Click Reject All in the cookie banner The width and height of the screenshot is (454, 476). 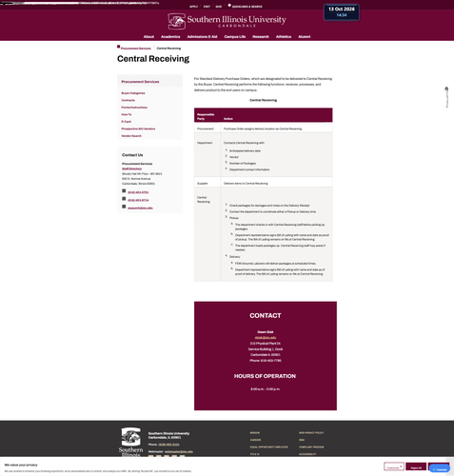[x=416, y=466]
